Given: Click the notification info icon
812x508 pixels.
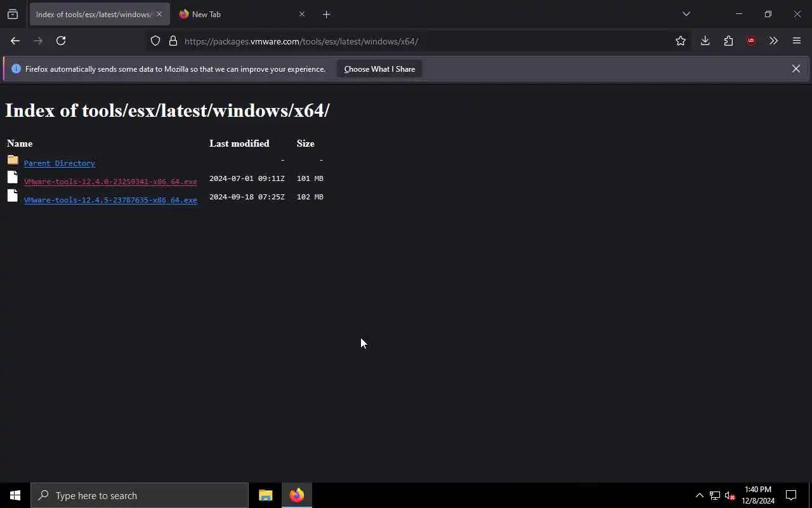Looking at the screenshot, I should click(x=16, y=69).
